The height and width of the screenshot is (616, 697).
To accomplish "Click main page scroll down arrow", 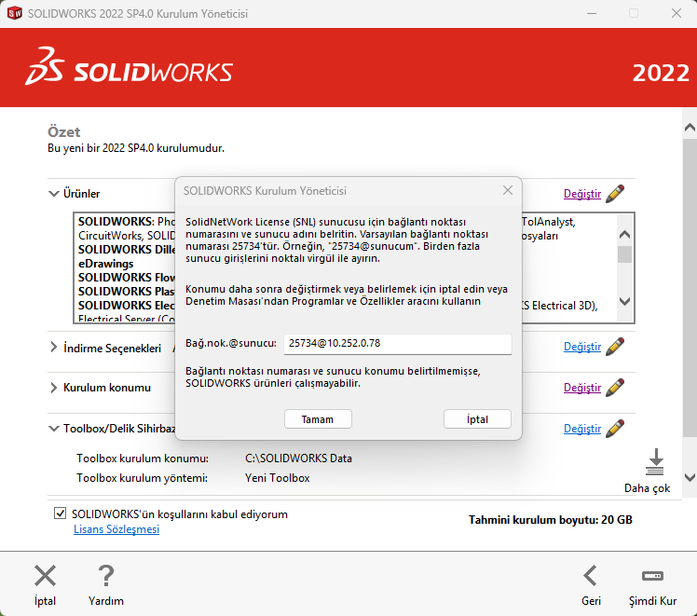I will pyautogui.click(x=690, y=478).
